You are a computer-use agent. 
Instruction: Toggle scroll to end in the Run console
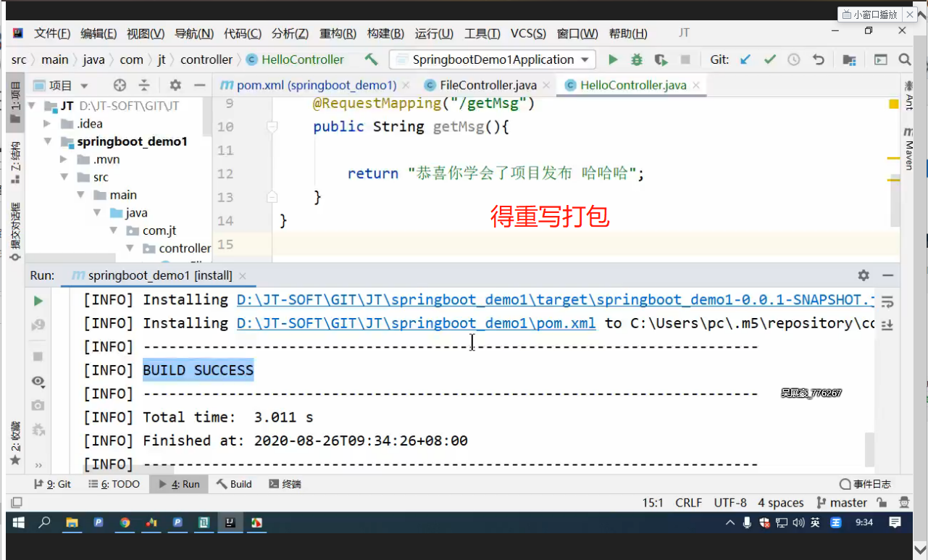click(887, 324)
